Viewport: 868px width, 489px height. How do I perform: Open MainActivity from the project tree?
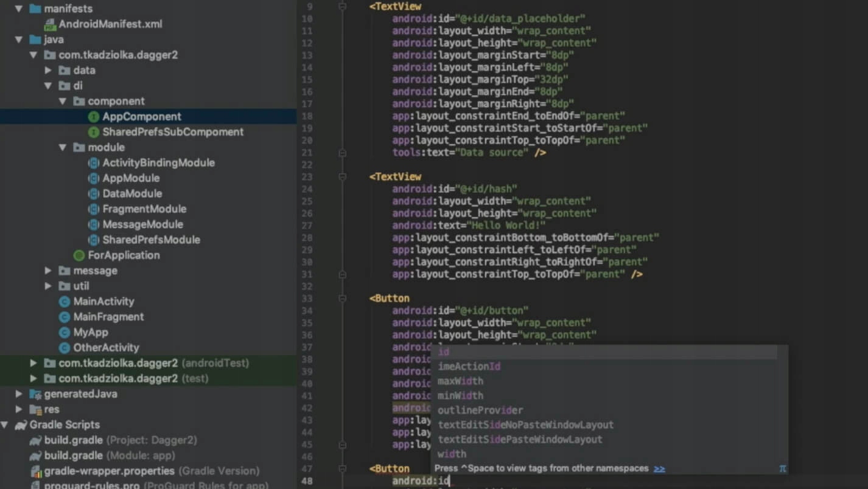click(x=103, y=302)
